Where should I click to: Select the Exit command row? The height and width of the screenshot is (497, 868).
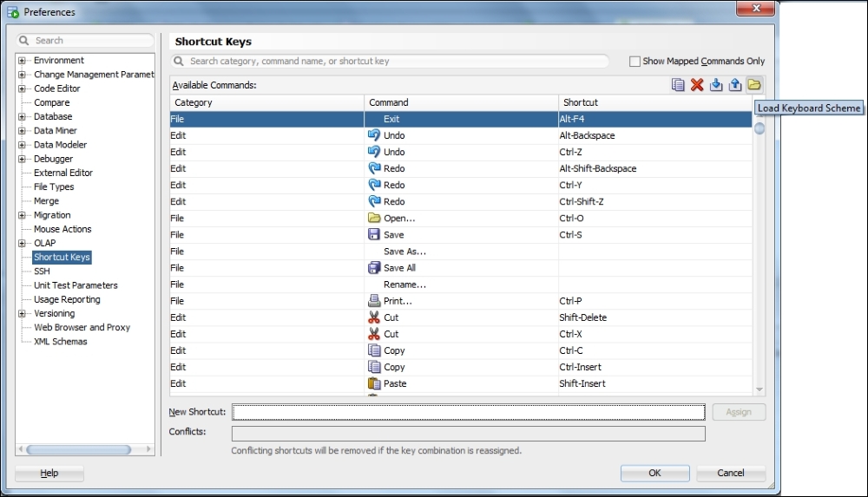pos(461,119)
